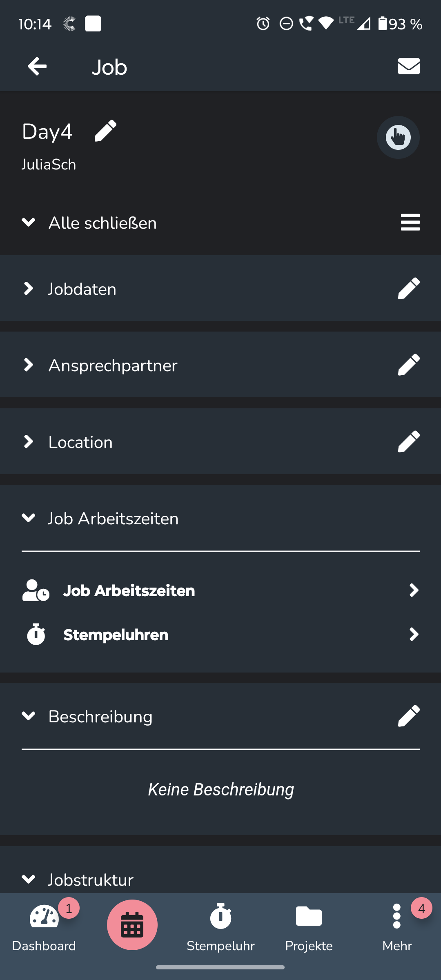Tap the back arrow in the header

point(37,67)
